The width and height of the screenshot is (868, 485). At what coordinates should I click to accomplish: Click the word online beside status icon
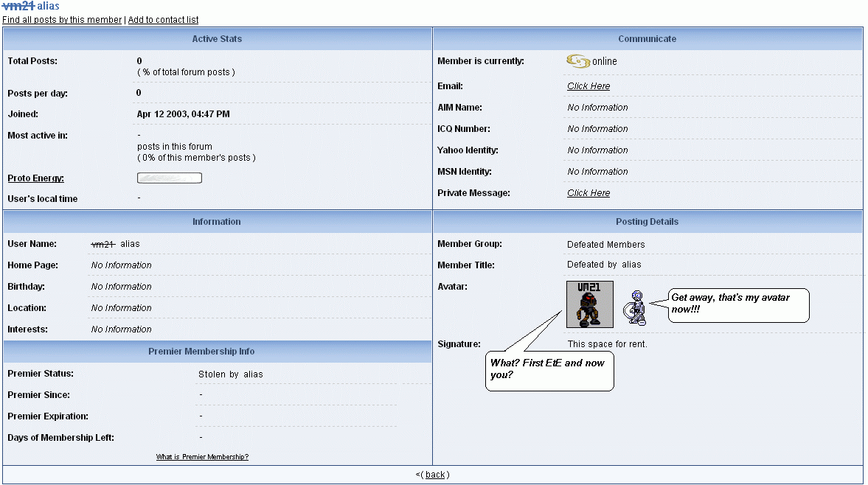point(605,61)
